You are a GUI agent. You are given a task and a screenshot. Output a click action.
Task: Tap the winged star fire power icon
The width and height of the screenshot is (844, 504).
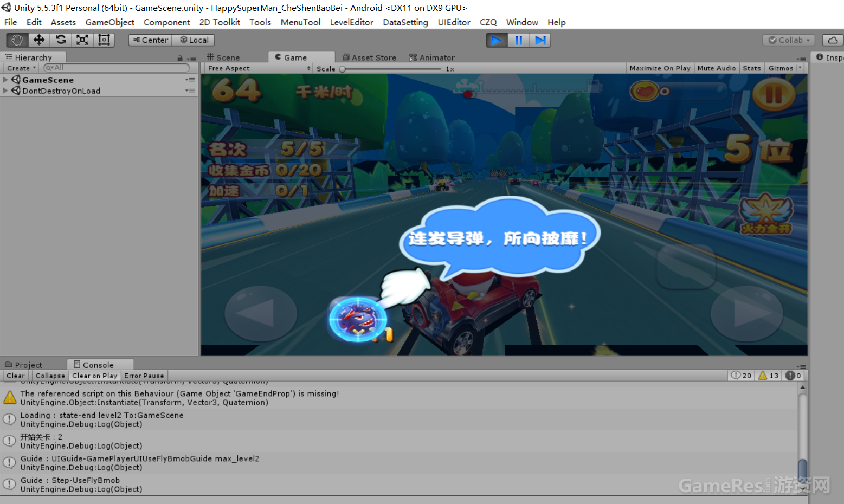[x=766, y=214]
